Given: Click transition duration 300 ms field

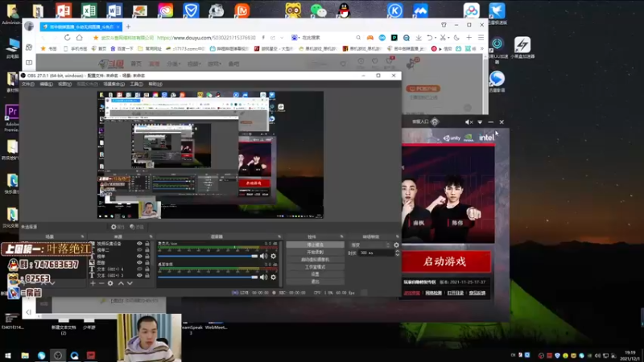Looking at the screenshot, I should pos(376,253).
